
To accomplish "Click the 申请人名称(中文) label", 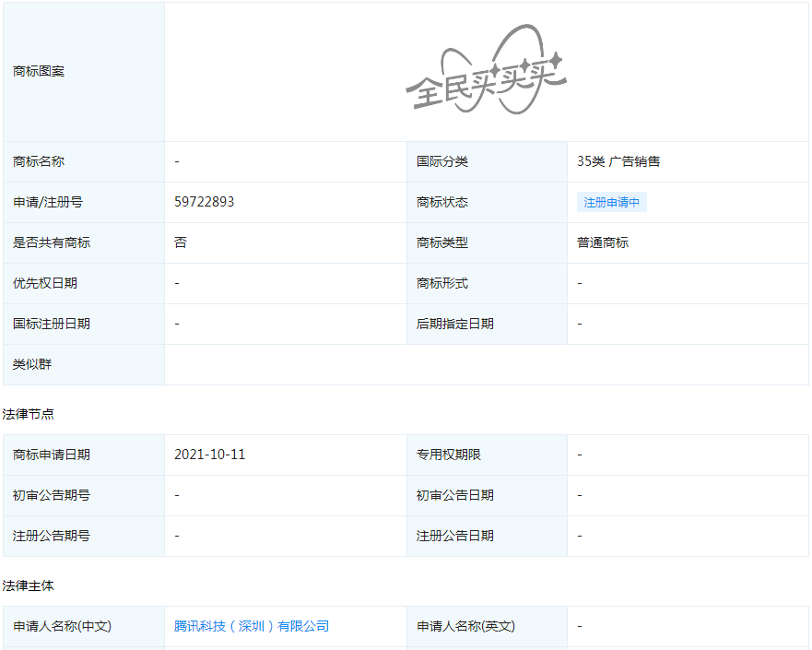I will pos(62,626).
